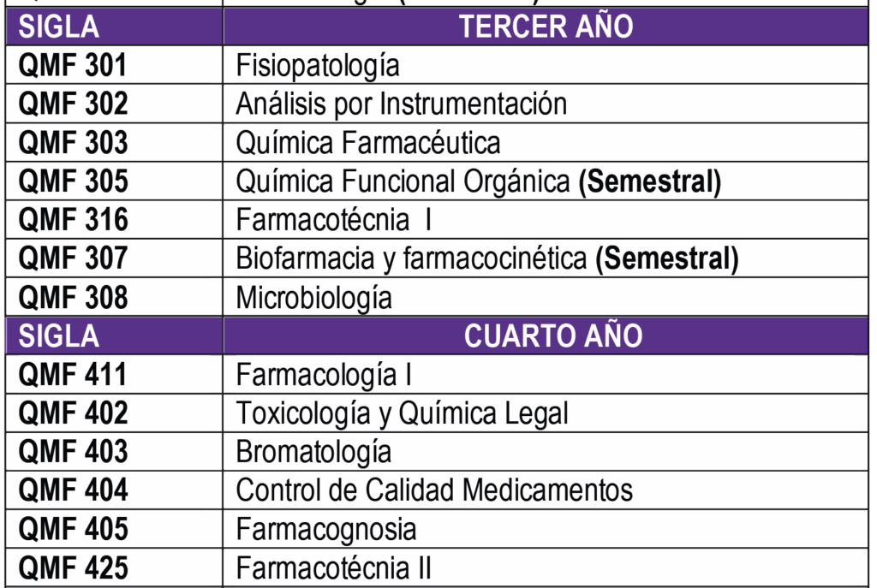Select Análisis por Instrumentación course cell

(401, 104)
